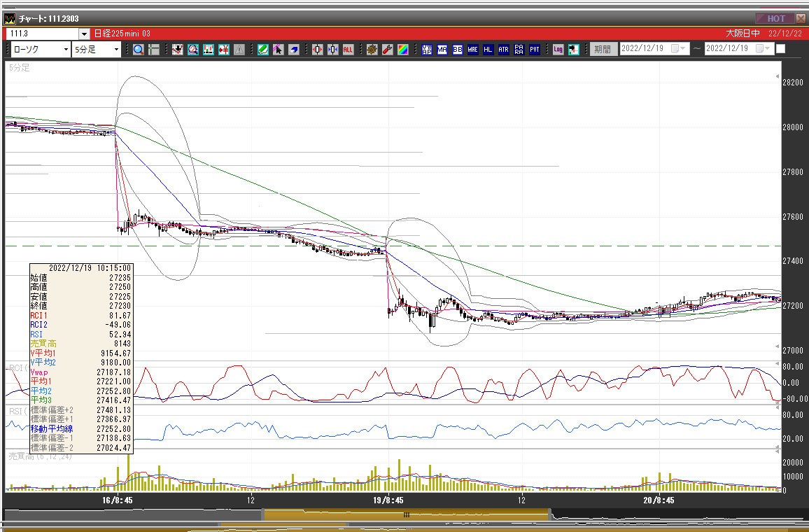The height and width of the screenshot is (532, 809).
Task: Toggle the VWAP indicator
Action: pyautogui.click(x=427, y=50)
